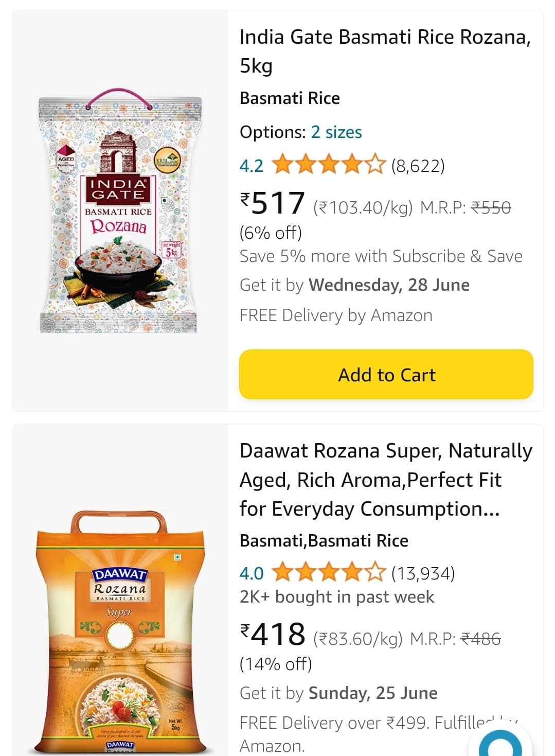Add India Gate rice to cart

point(386,374)
